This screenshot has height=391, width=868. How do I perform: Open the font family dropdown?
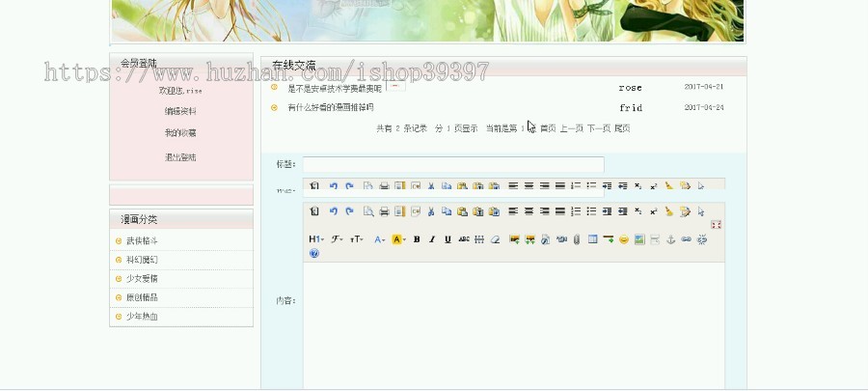[x=338, y=239]
